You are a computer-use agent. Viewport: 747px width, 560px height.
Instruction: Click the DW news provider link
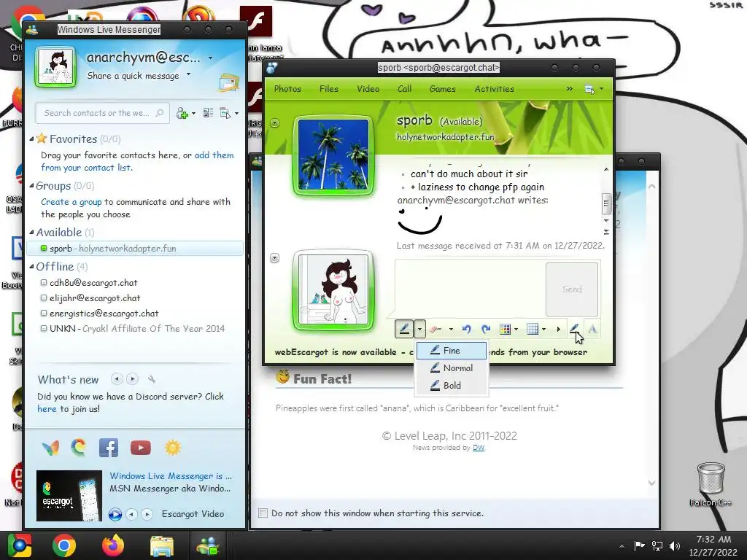479,448
